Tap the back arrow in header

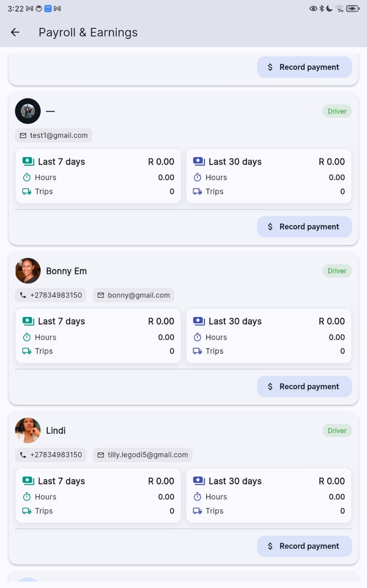(15, 32)
